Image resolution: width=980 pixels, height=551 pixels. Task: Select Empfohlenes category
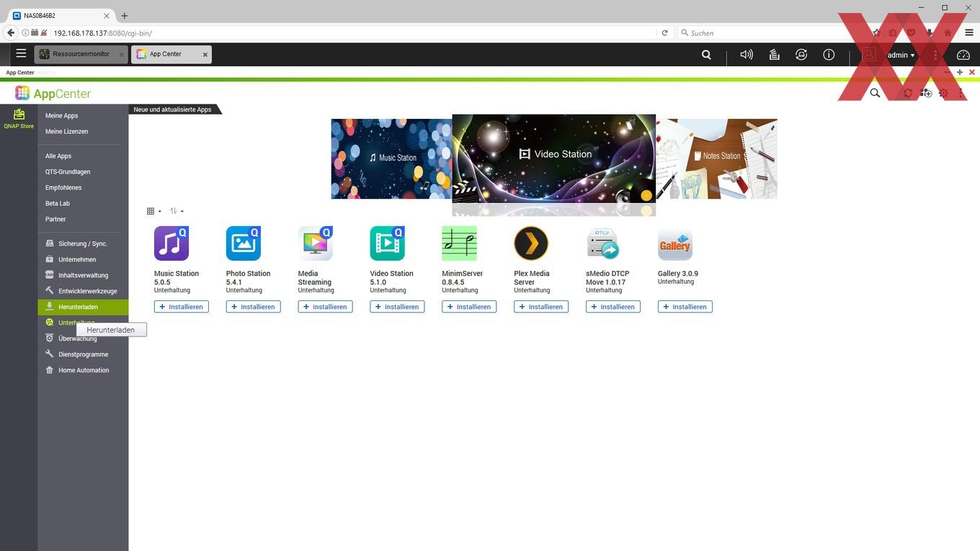(x=63, y=187)
